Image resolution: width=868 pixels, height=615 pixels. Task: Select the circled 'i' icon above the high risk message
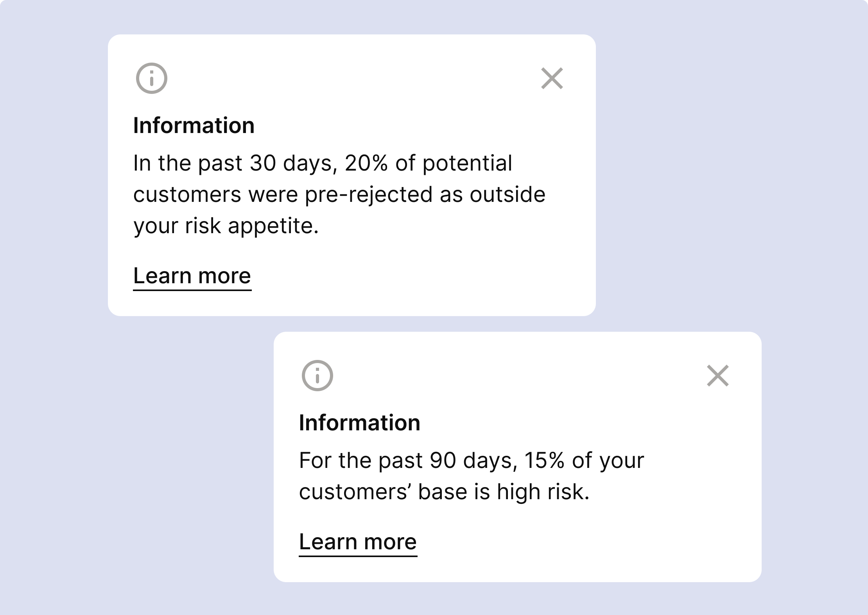[x=317, y=376]
